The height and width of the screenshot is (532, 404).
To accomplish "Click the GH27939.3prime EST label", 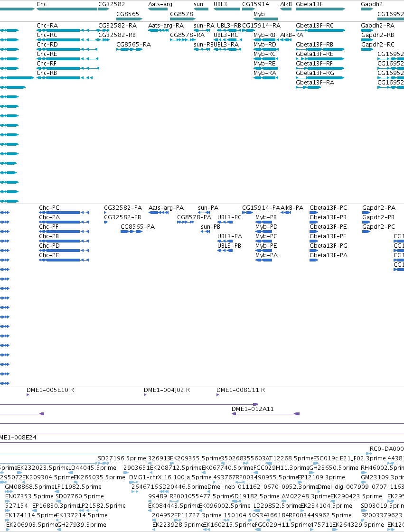I will (x=82, y=525).
